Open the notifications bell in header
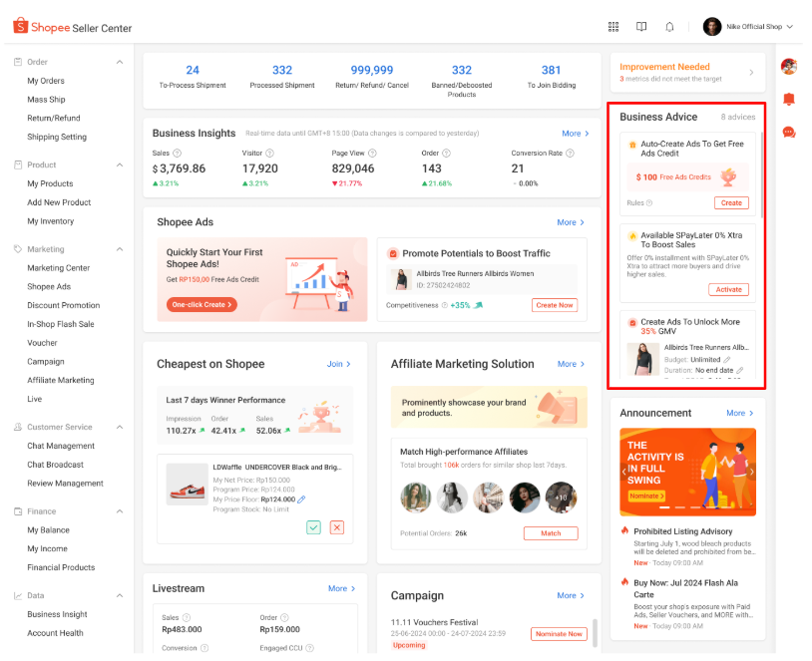812x661 pixels. click(x=669, y=27)
